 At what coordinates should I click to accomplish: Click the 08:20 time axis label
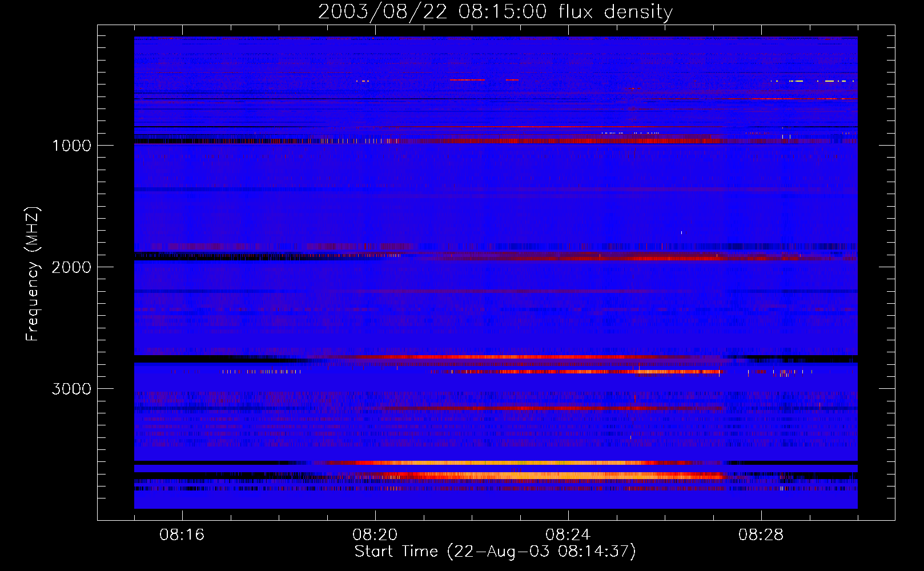(x=375, y=535)
